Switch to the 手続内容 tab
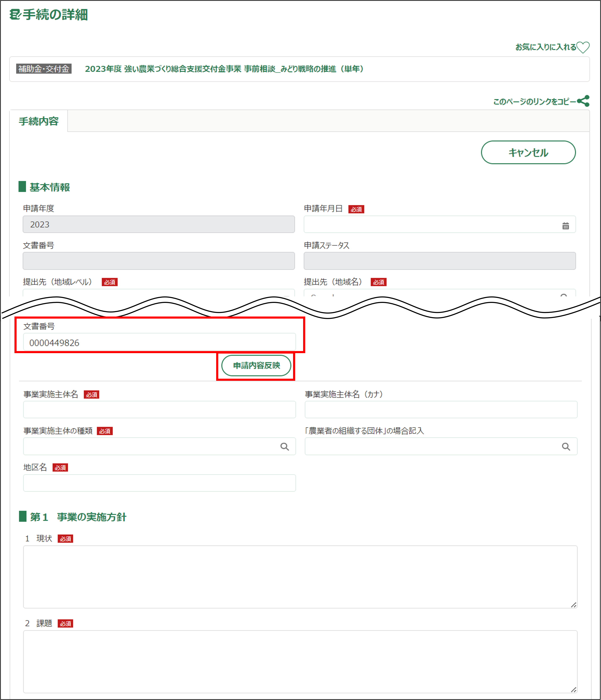 [x=39, y=121]
